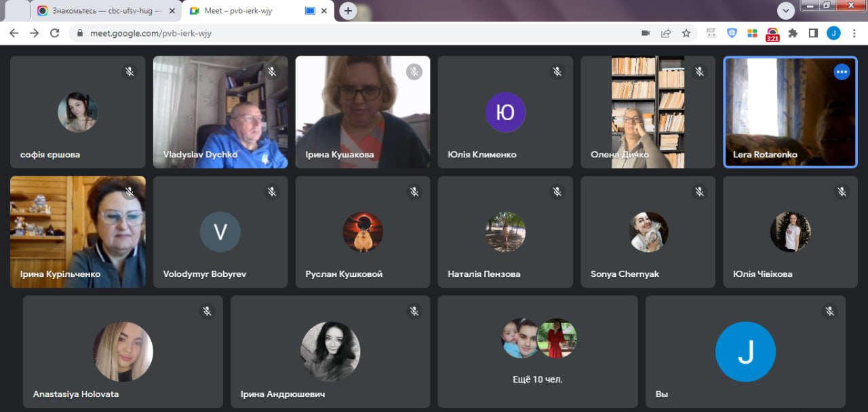Open more options on Lera Rotarenko tile

click(x=842, y=72)
